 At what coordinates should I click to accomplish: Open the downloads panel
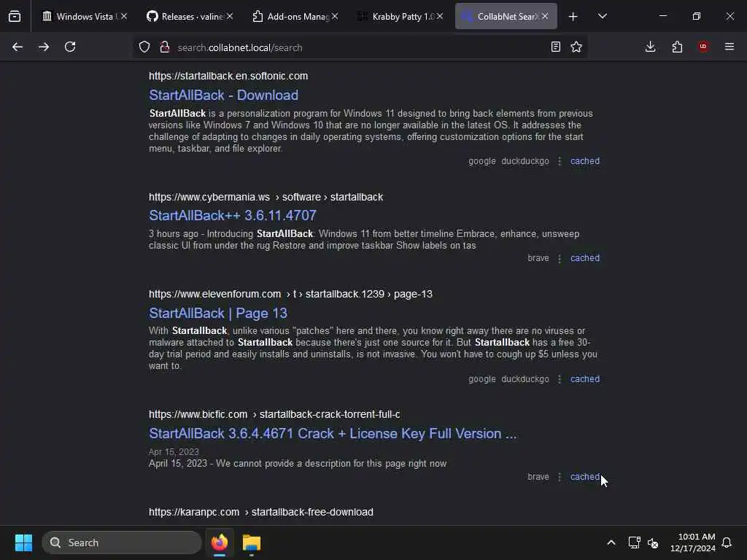[650, 47]
